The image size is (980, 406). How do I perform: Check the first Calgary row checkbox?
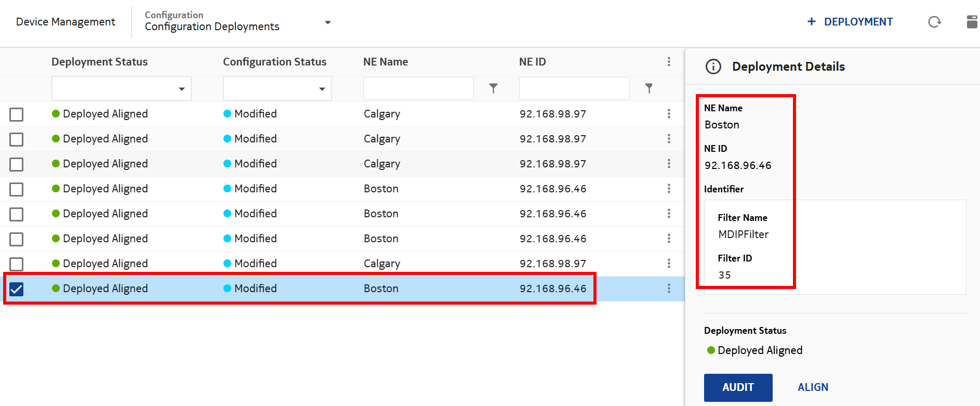click(17, 114)
